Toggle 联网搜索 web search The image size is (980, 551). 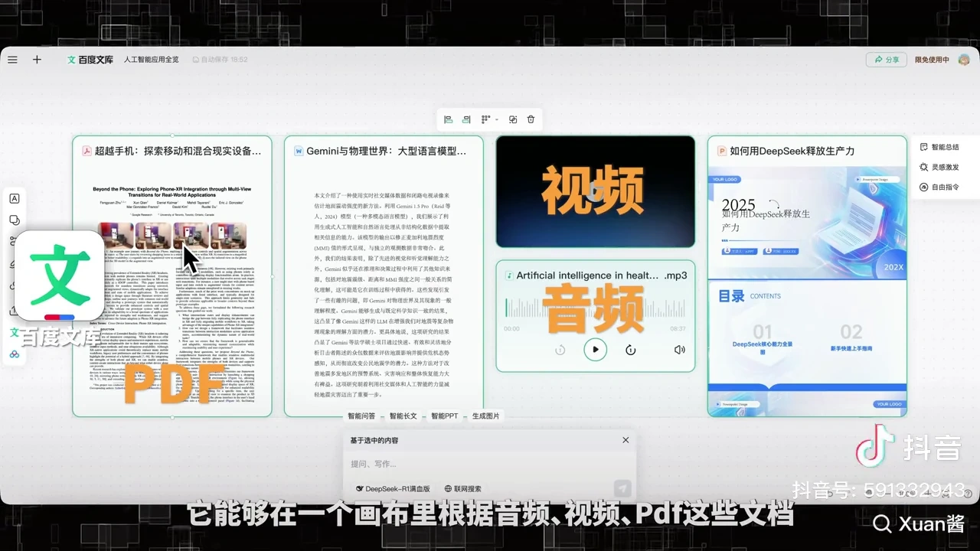tap(462, 489)
